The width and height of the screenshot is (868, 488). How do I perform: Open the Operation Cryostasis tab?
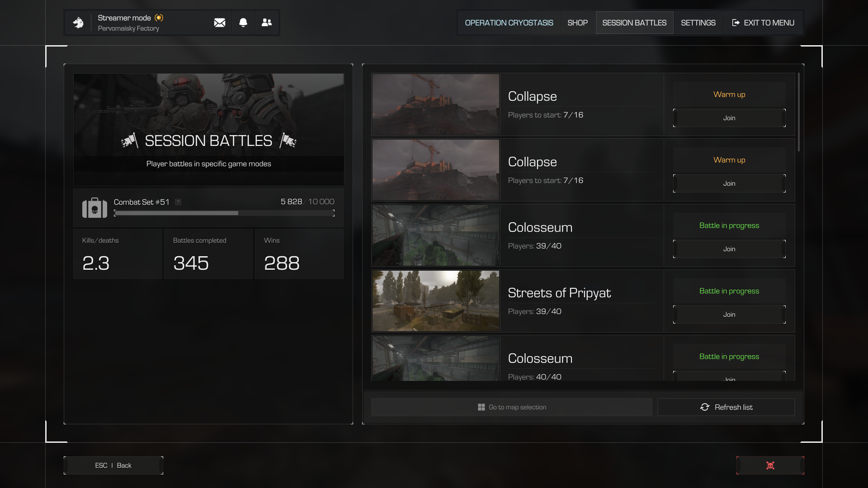509,23
